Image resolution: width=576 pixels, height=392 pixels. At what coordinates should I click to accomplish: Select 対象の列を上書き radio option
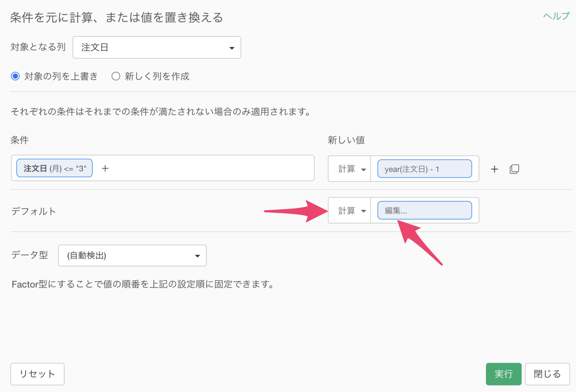(x=15, y=76)
